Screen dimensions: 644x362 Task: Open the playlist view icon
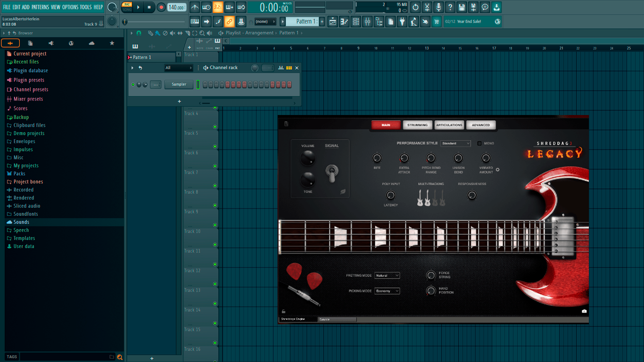click(333, 21)
